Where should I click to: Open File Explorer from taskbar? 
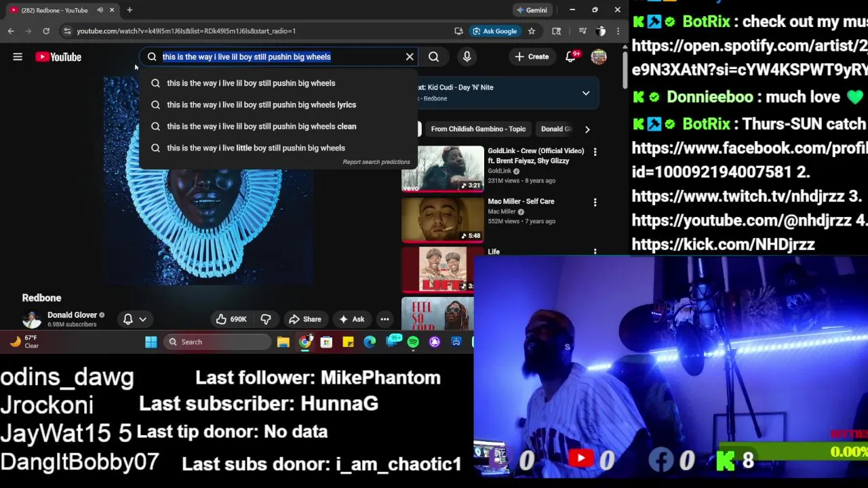point(283,342)
